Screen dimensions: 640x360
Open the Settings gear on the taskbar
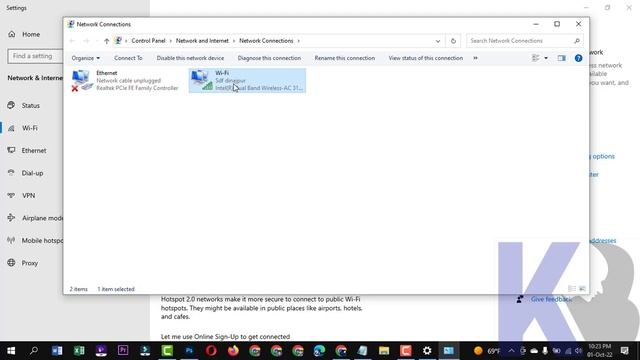pyautogui.click(x=427, y=351)
